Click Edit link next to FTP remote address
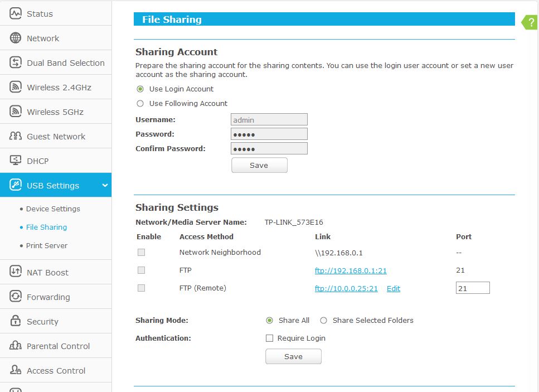This screenshot has width=539, height=392. [x=394, y=288]
